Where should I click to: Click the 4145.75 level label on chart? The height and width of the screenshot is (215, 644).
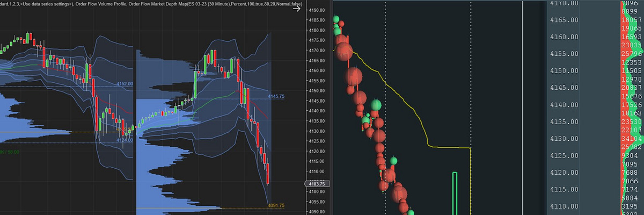pos(276,96)
